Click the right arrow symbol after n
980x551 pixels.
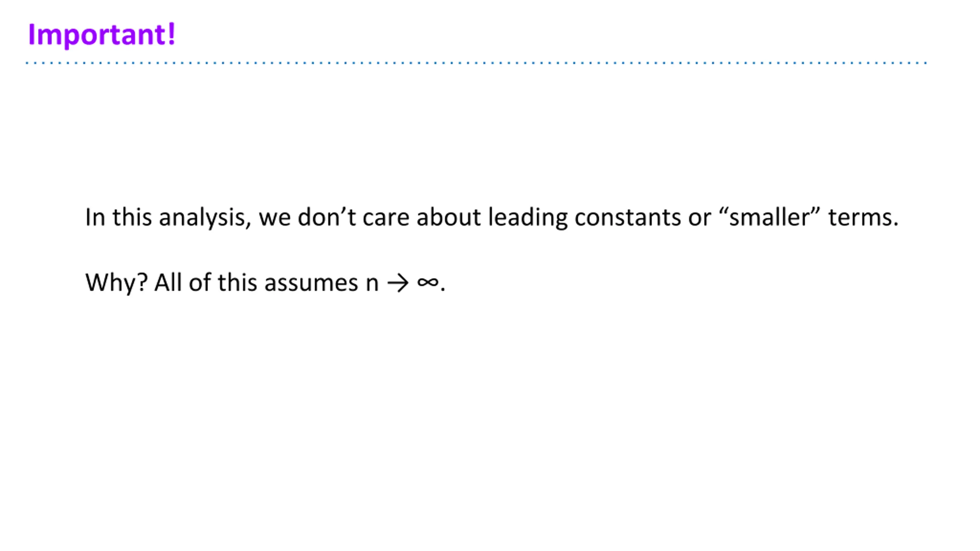pyautogui.click(x=398, y=284)
